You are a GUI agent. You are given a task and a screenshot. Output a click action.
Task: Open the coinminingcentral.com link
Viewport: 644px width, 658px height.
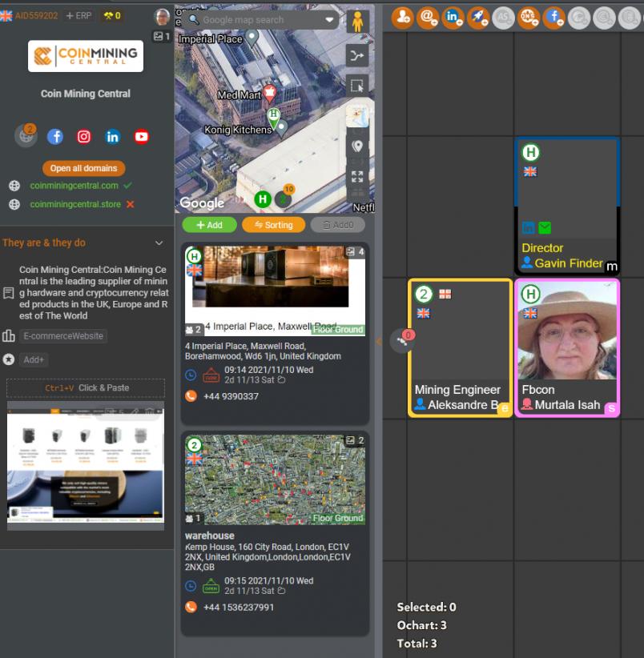74,186
